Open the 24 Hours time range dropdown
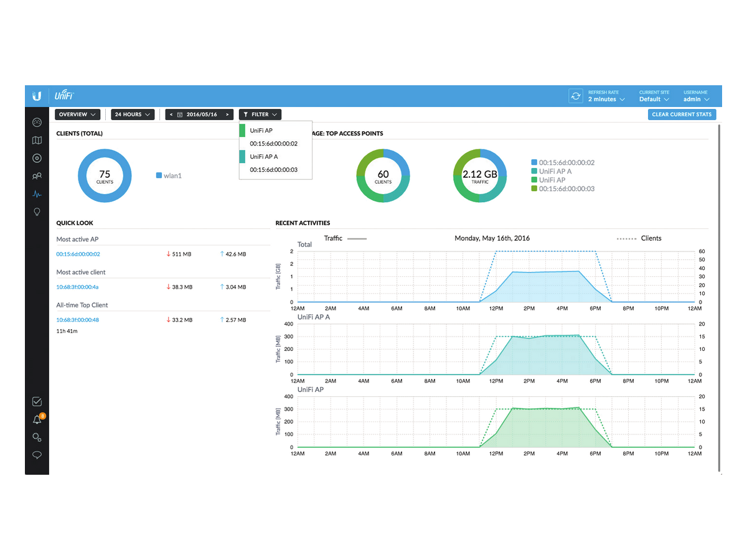The width and height of the screenshot is (747, 560). [x=132, y=114]
